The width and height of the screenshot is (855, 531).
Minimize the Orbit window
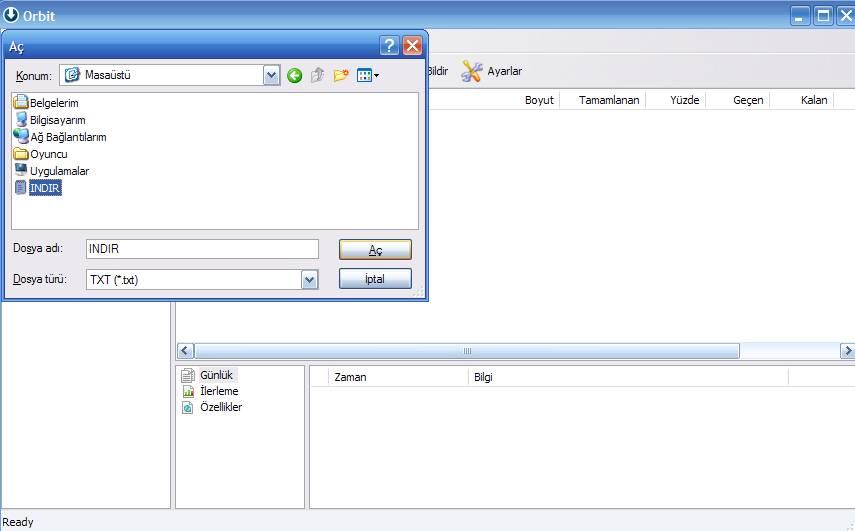pos(800,16)
